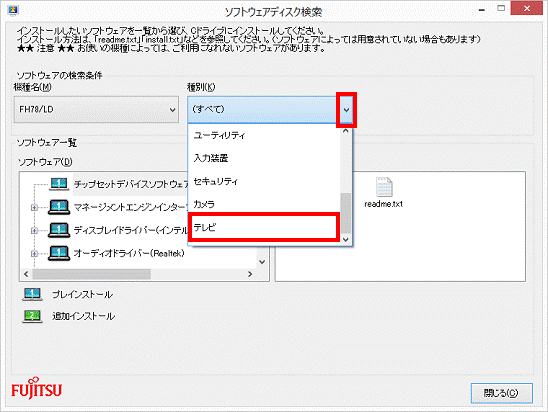
Task: Click the 閉じる(C) button
Action: 502,393
